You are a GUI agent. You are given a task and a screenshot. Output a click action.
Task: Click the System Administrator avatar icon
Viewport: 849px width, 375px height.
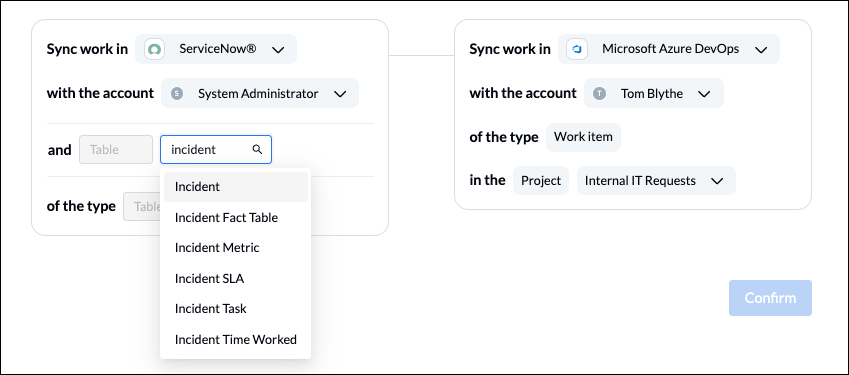point(177,94)
